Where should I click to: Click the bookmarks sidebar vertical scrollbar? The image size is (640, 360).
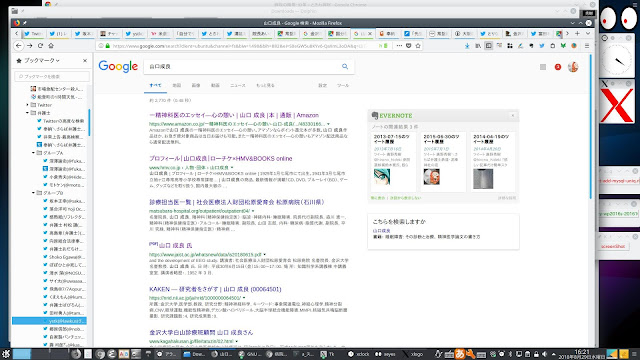(89, 122)
